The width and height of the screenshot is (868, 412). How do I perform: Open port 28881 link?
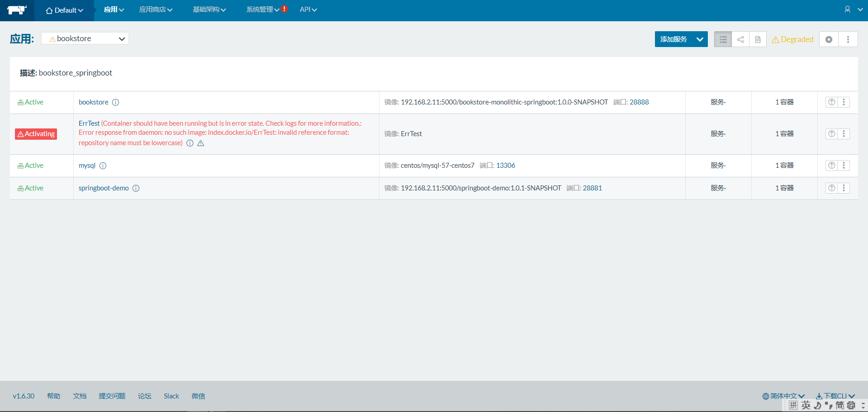(593, 188)
